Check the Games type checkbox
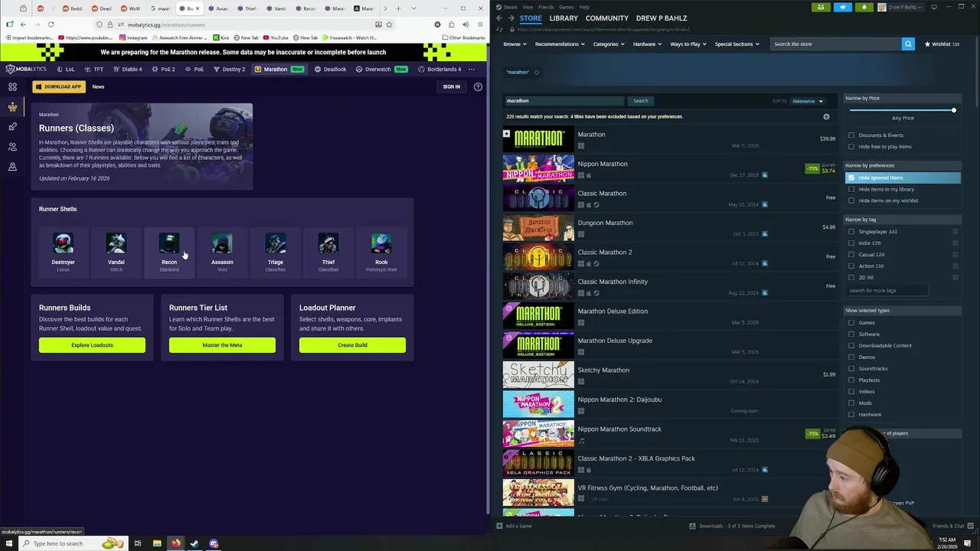980x551 pixels. click(x=851, y=322)
